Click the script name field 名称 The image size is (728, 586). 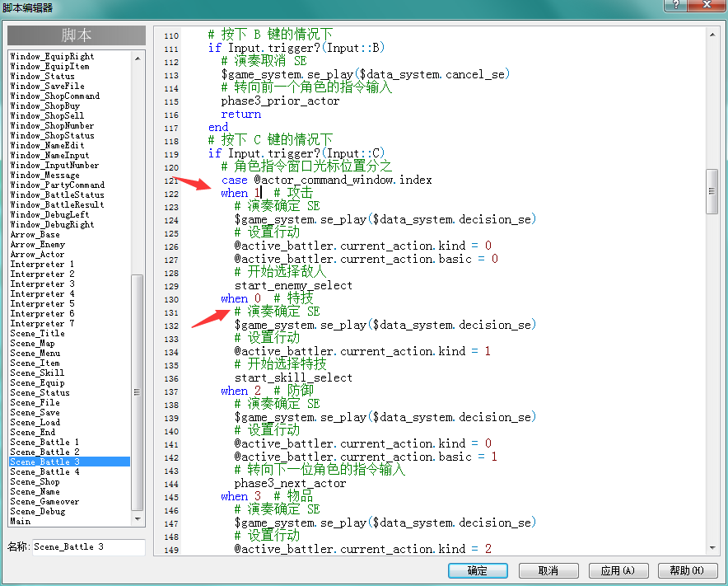pos(89,547)
